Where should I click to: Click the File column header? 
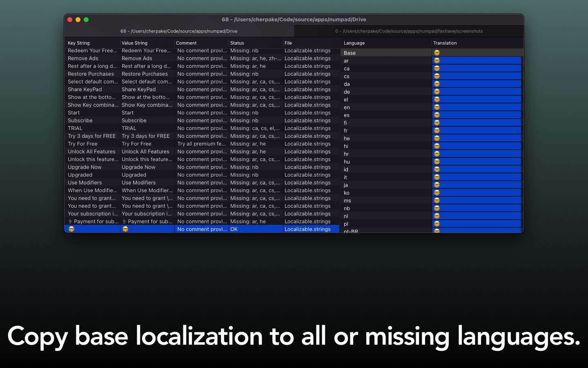click(288, 43)
